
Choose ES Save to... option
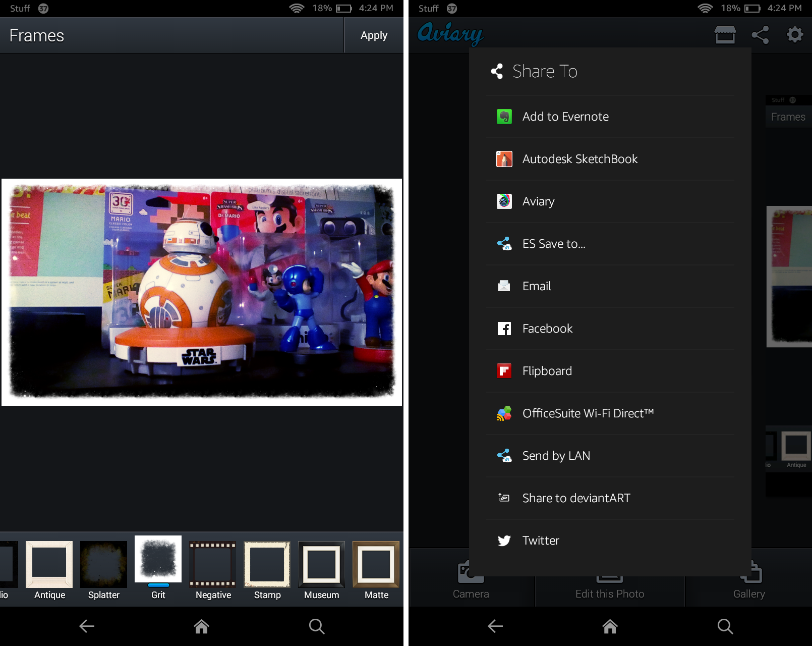610,244
